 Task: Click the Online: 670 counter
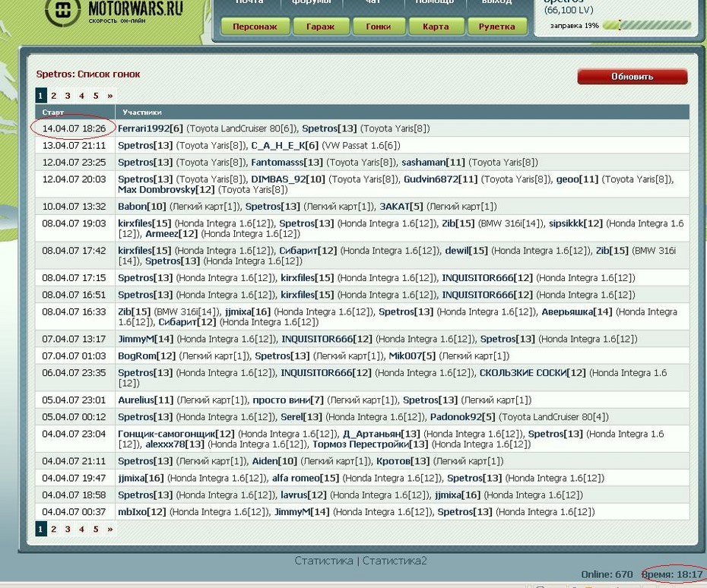(607, 574)
